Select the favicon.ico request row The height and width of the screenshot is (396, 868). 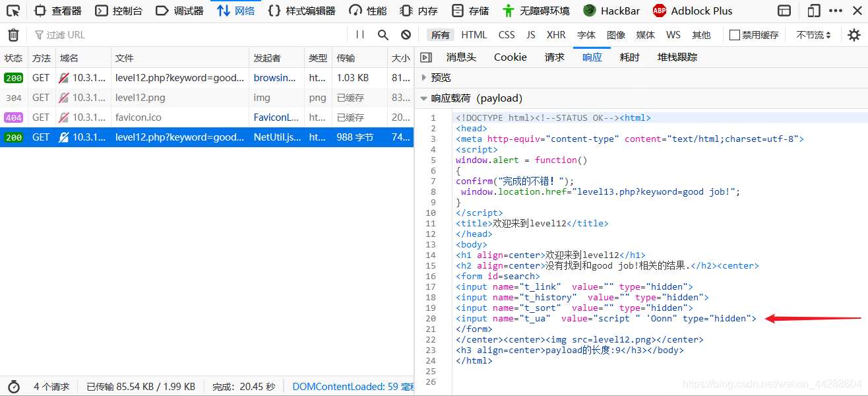coord(206,117)
